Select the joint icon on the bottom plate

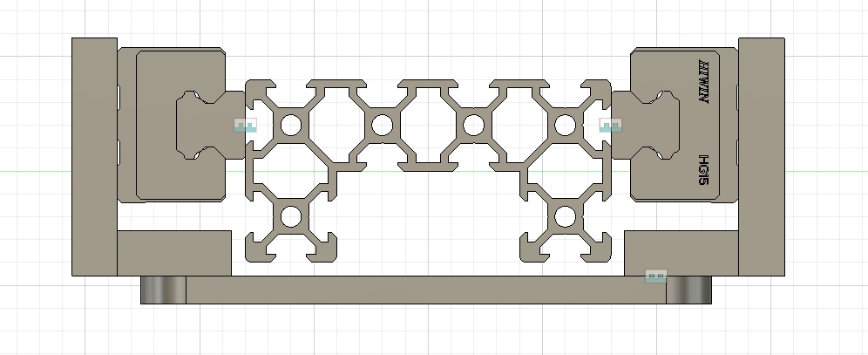click(654, 277)
